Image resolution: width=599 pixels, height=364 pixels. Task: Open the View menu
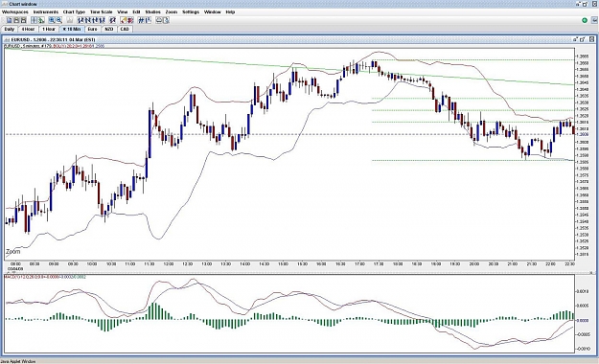[123, 11]
